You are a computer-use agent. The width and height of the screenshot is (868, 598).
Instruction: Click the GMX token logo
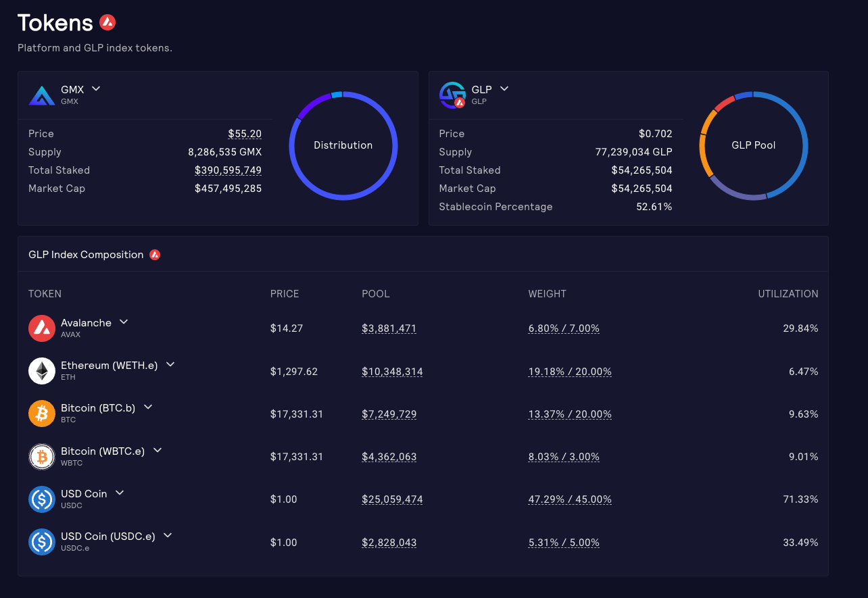pos(42,95)
